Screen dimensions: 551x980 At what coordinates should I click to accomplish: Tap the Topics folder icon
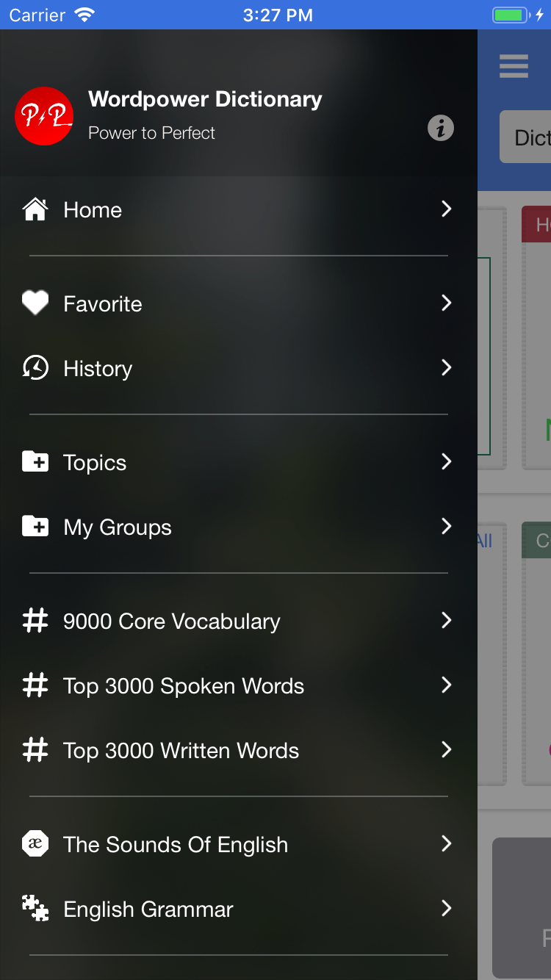(35, 462)
